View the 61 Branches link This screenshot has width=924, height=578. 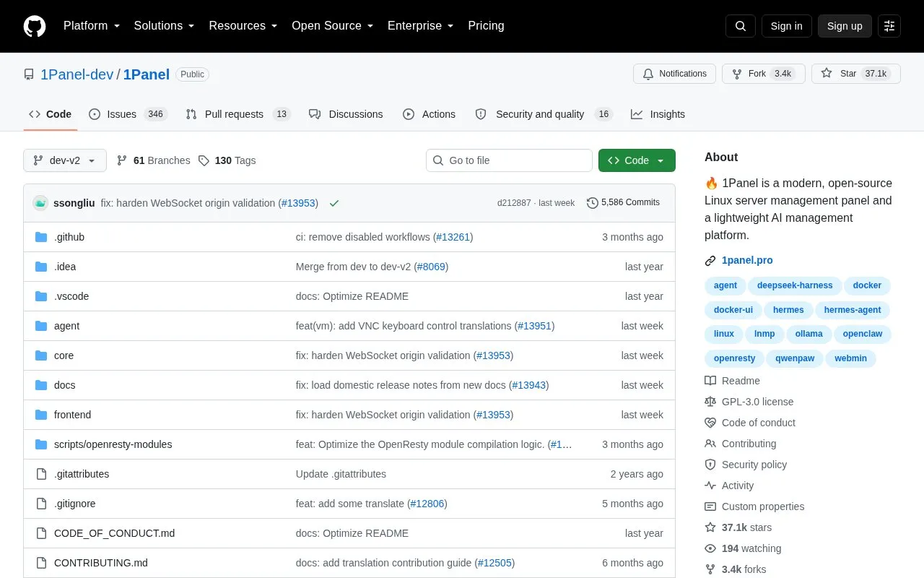[153, 160]
